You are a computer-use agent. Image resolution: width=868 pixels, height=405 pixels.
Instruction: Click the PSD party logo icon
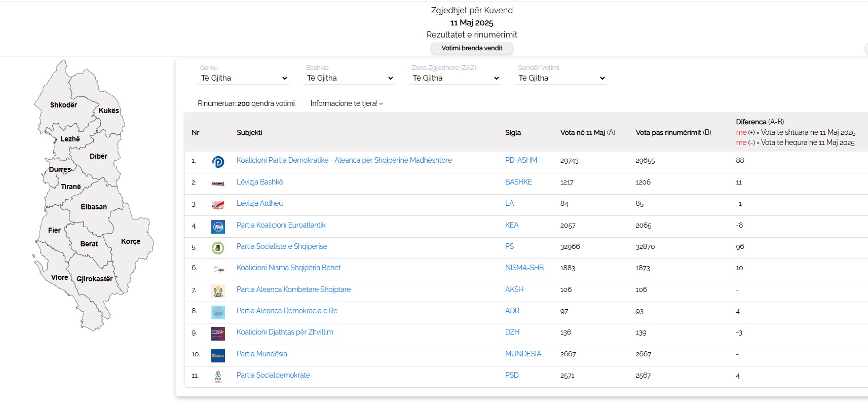(x=218, y=377)
